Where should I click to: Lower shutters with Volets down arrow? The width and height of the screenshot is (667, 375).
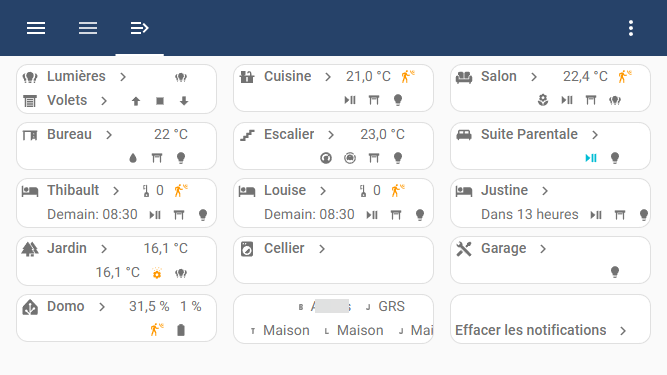(x=184, y=101)
